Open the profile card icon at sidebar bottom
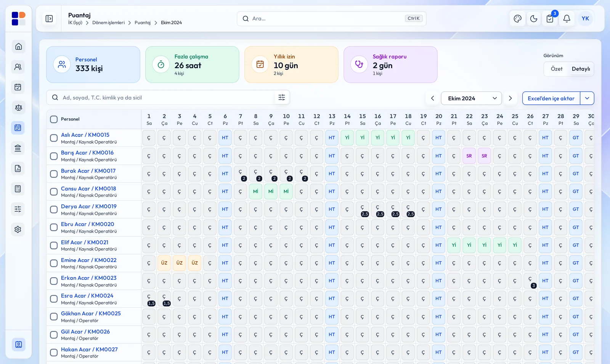 coord(18,345)
